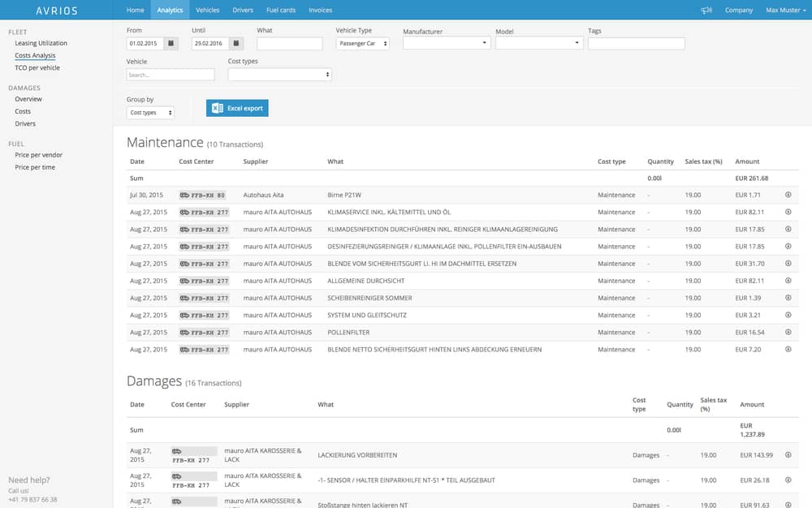Click the EUR 143.99 amount cell
The image size is (812, 508).
tap(757, 455)
